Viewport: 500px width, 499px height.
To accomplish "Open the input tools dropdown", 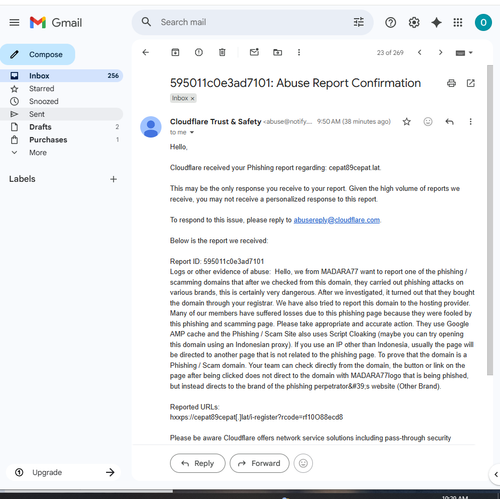I will click(464, 53).
